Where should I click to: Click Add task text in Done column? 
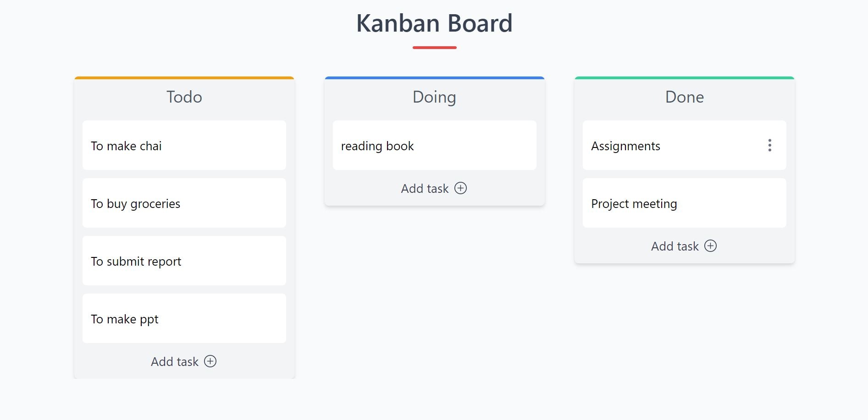[675, 246]
